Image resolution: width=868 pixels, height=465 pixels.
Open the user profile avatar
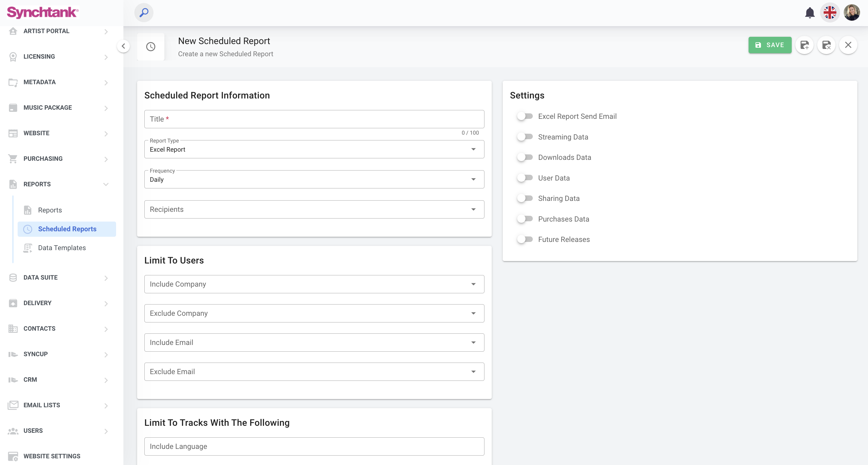coord(852,13)
